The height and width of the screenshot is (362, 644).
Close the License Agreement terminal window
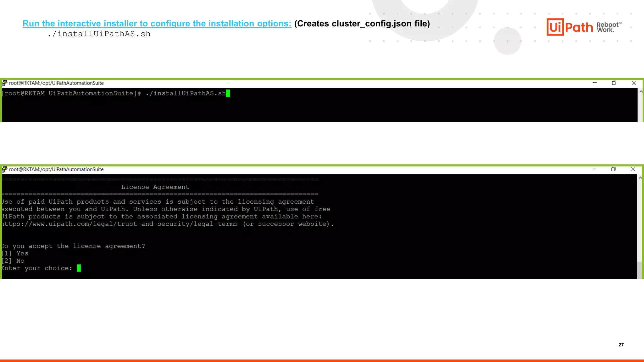[x=633, y=169]
